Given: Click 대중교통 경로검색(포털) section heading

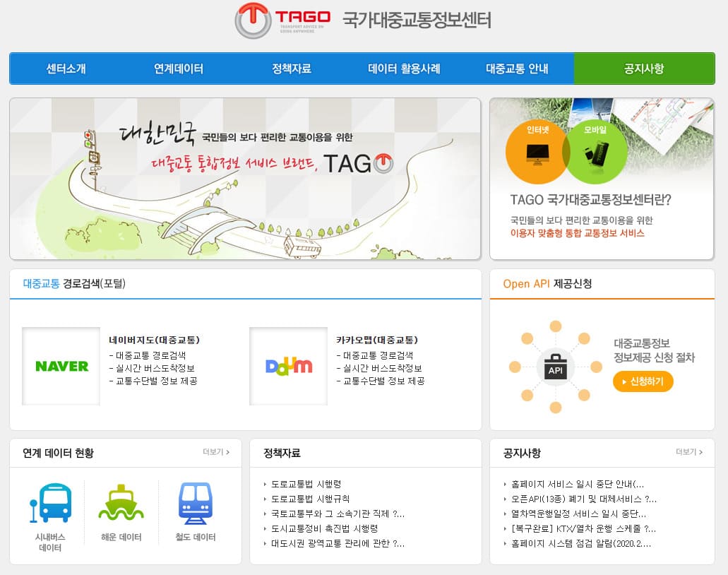Looking at the screenshot, I should tap(74, 283).
